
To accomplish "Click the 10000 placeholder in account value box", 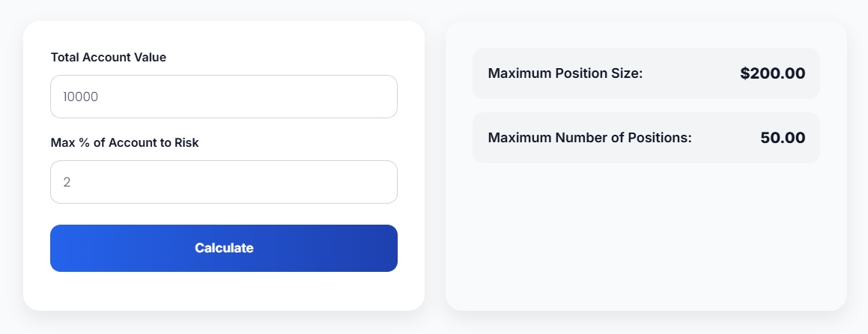I will point(81,97).
